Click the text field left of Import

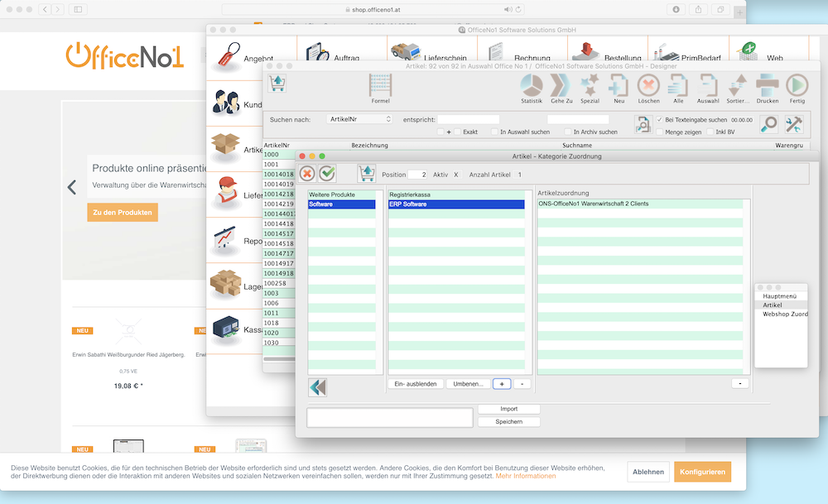pos(390,417)
